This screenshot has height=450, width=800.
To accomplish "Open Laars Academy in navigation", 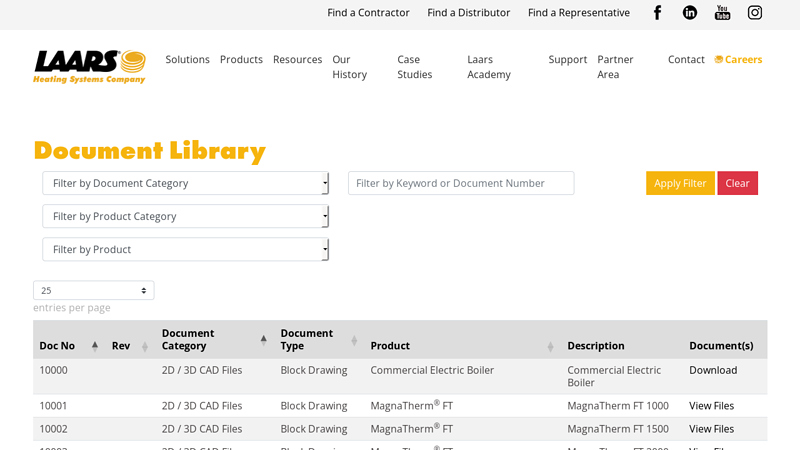I will click(x=489, y=67).
